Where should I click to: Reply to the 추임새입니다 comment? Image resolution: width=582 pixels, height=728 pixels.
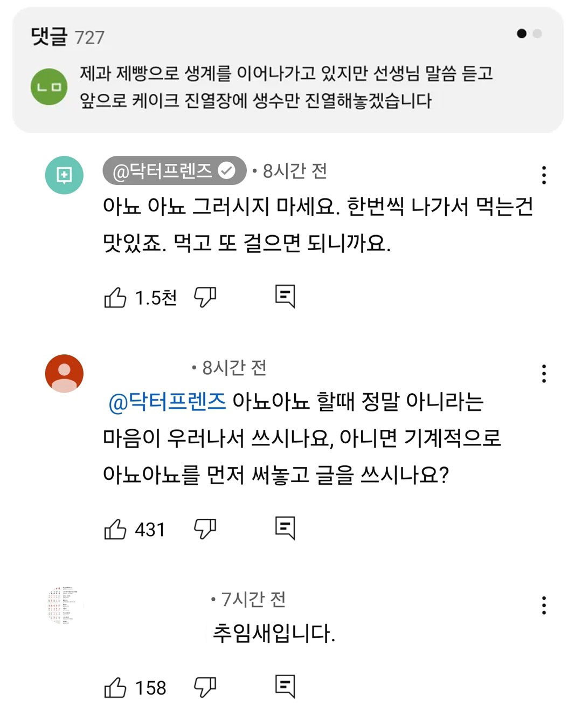[285, 686]
